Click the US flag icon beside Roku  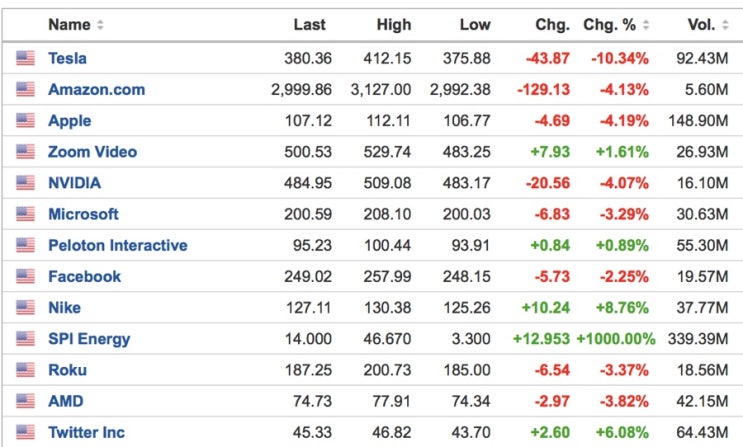point(25,370)
